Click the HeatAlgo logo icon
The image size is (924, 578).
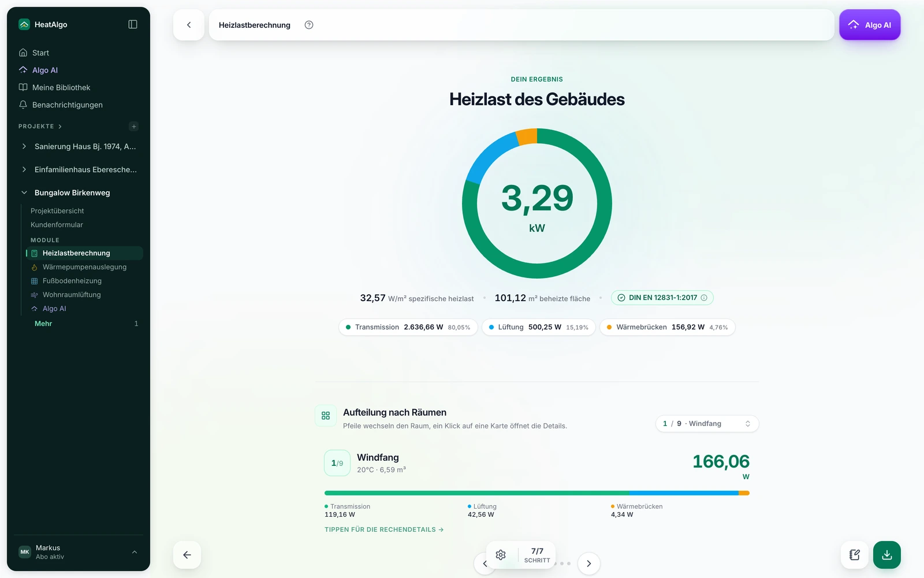coord(24,24)
